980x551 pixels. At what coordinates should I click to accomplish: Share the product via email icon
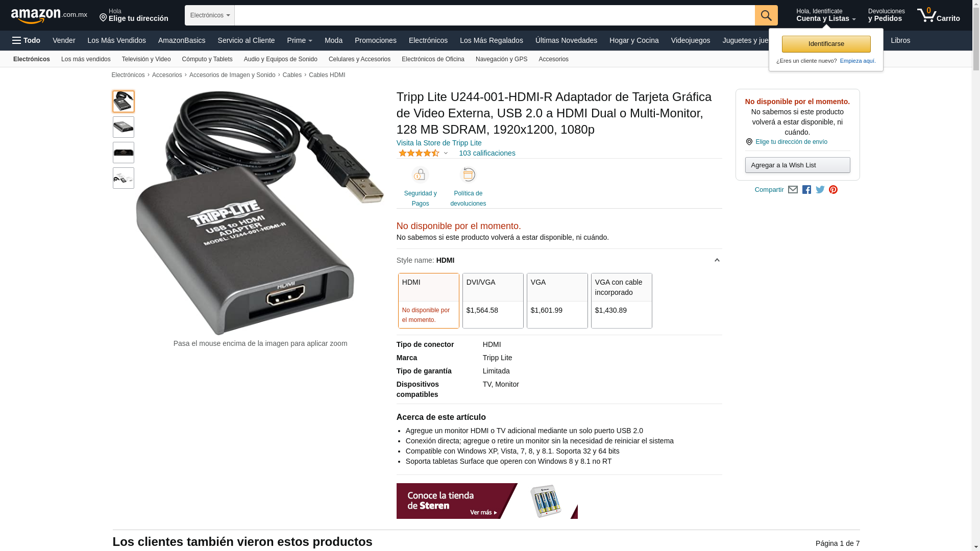click(x=793, y=190)
